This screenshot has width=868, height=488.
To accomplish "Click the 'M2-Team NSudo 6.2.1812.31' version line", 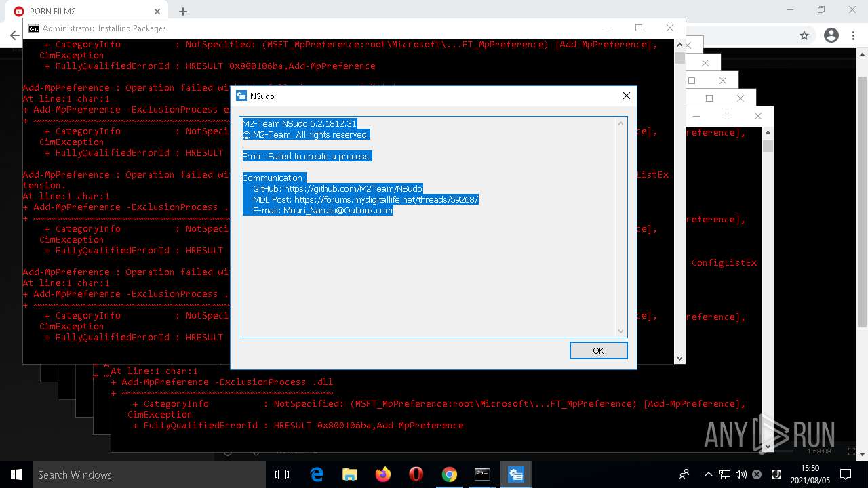I will (299, 123).
